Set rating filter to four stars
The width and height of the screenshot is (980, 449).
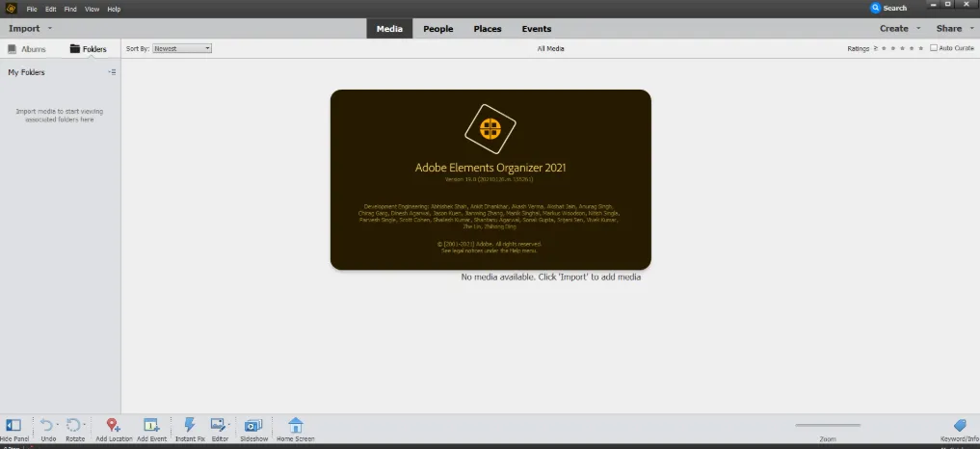[x=912, y=48]
